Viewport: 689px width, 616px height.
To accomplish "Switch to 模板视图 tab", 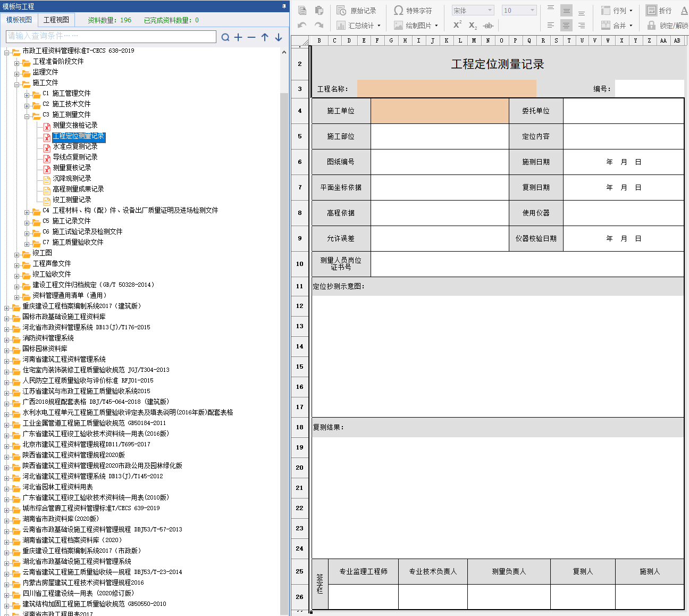I will tap(19, 20).
